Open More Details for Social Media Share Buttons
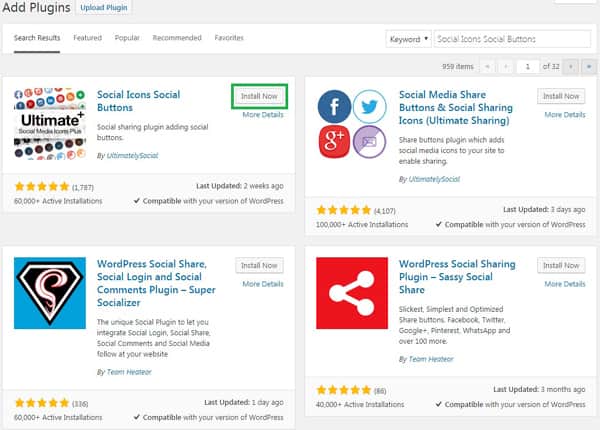Image resolution: width=600 pixels, height=430 pixels. coord(565,115)
